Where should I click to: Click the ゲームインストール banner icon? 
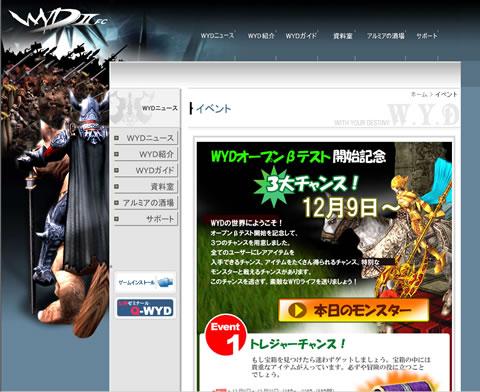[145, 282]
